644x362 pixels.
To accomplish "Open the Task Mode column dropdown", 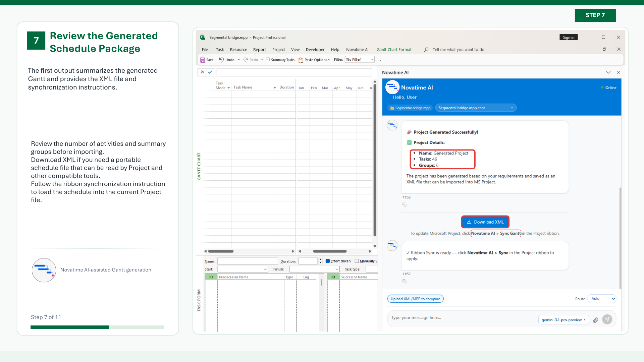I will click(229, 88).
